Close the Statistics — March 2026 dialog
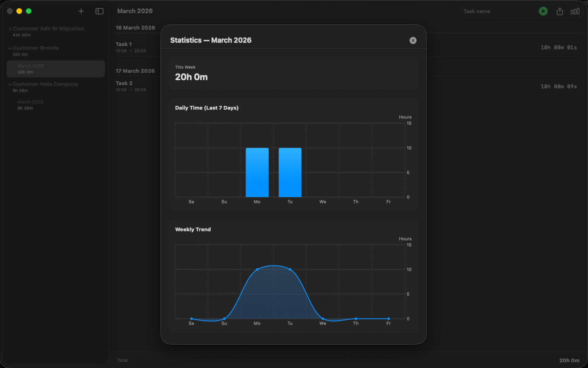Image resolution: width=588 pixels, height=368 pixels. point(413,40)
